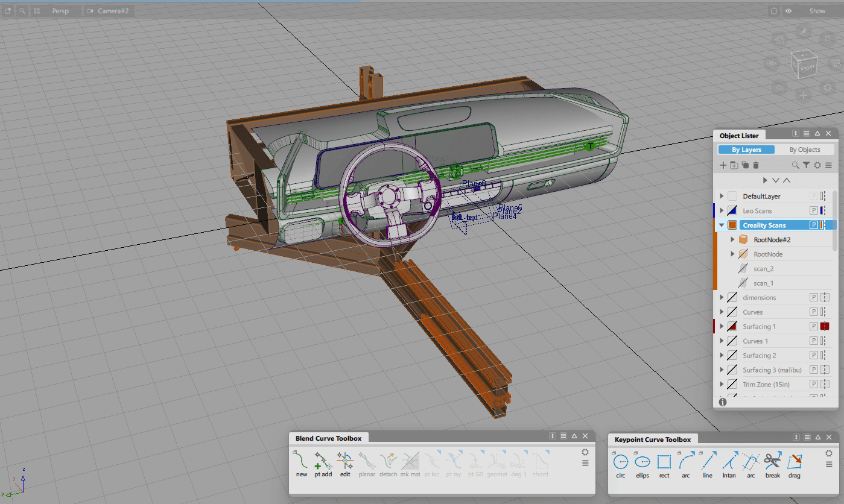Toggle Leo Scans layer visibility swatch
The image size is (844, 504).
click(x=732, y=210)
